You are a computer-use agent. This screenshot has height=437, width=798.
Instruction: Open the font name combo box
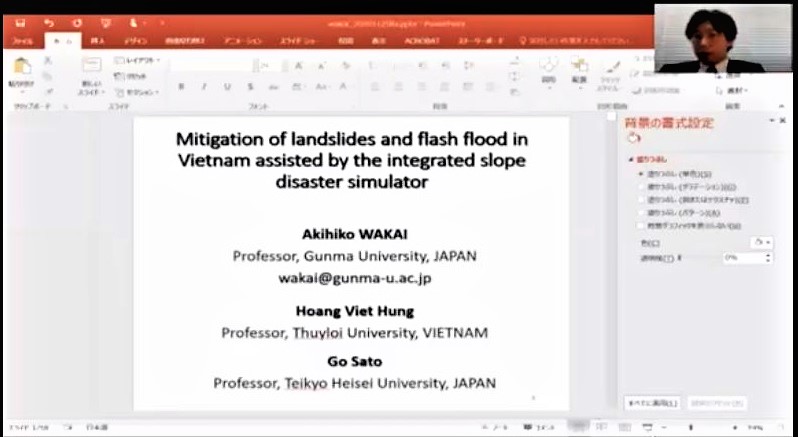[217, 66]
